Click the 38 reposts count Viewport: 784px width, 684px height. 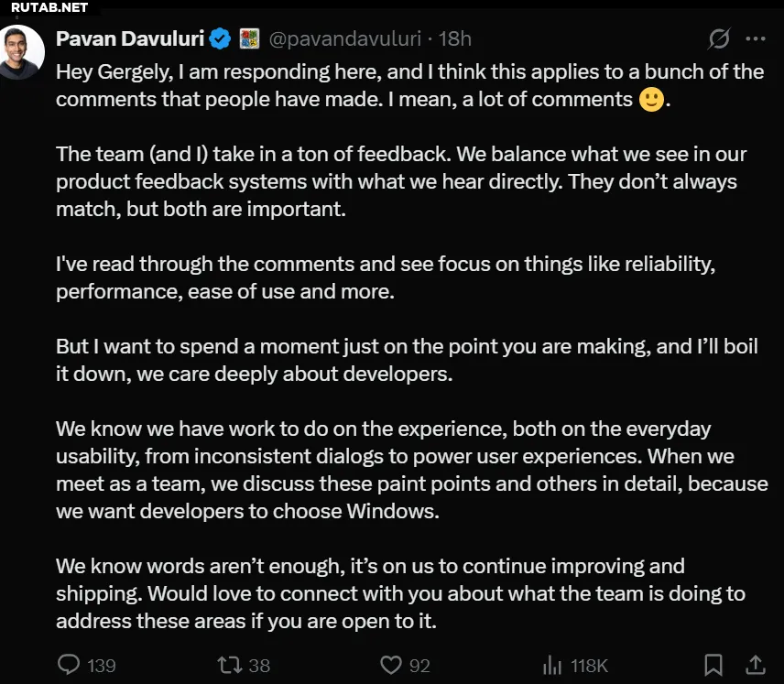(x=260, y=665)
